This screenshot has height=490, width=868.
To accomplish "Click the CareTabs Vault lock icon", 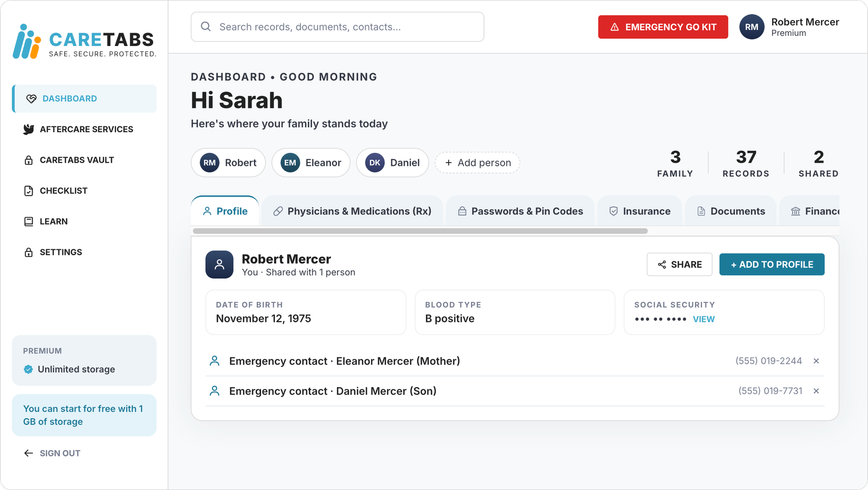I will 29,160.
